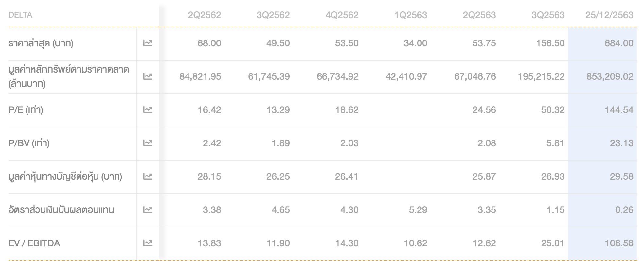Show the P/E (เท่า) trend chart icon
The image size is (644, 268).
[148, 110]
